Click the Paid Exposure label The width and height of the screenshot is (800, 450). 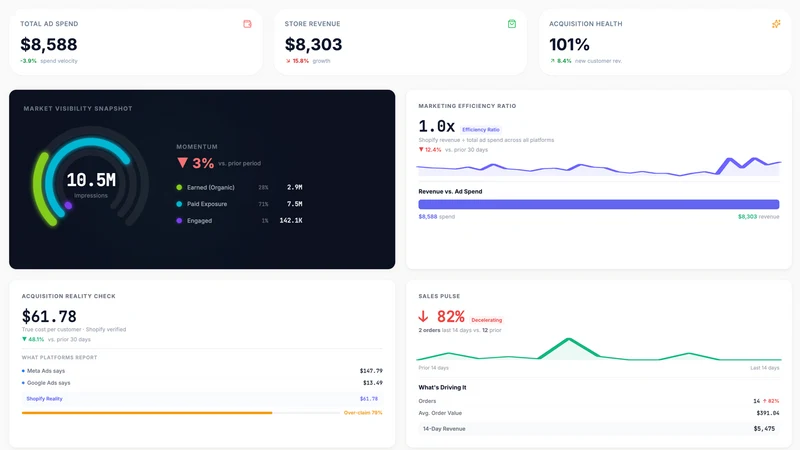[207, 204]
